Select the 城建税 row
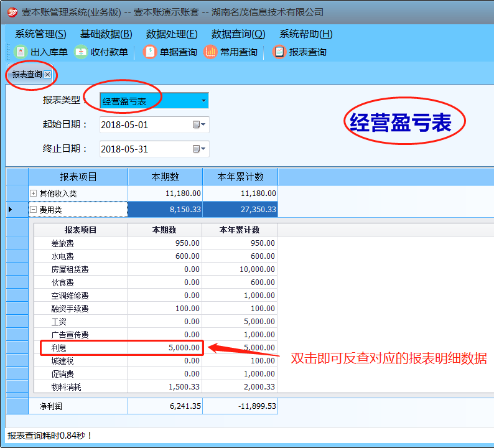 [156, 361]
